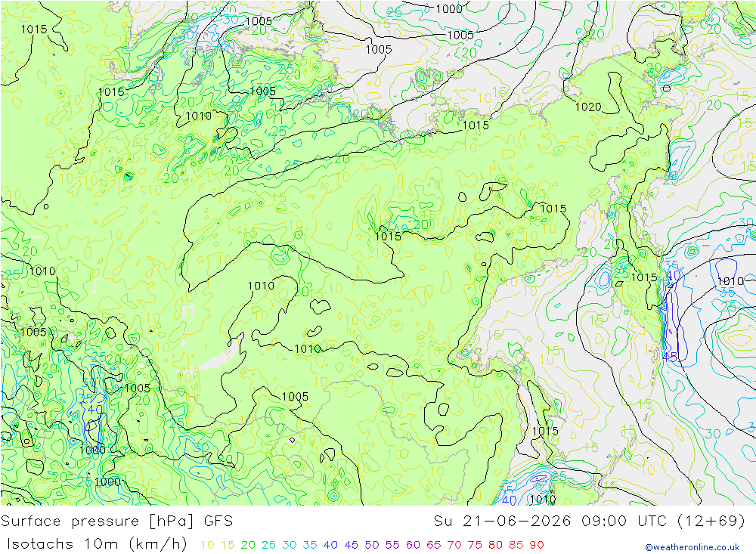Open the ©weatheronline.co.uk credit link
This screenshot has height=554, width=756.
click(692, 547)
